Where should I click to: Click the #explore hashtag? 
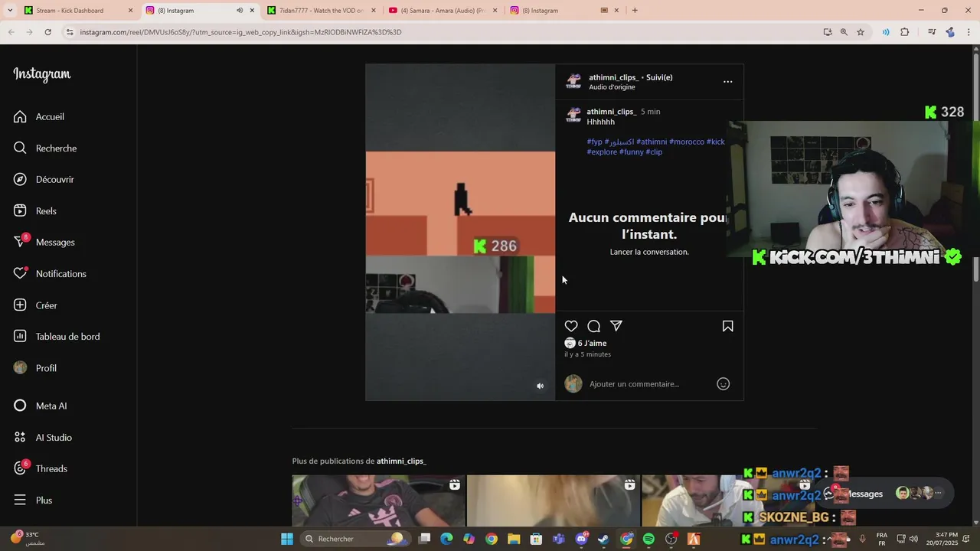pyautogui.click(x=602, y=152)
